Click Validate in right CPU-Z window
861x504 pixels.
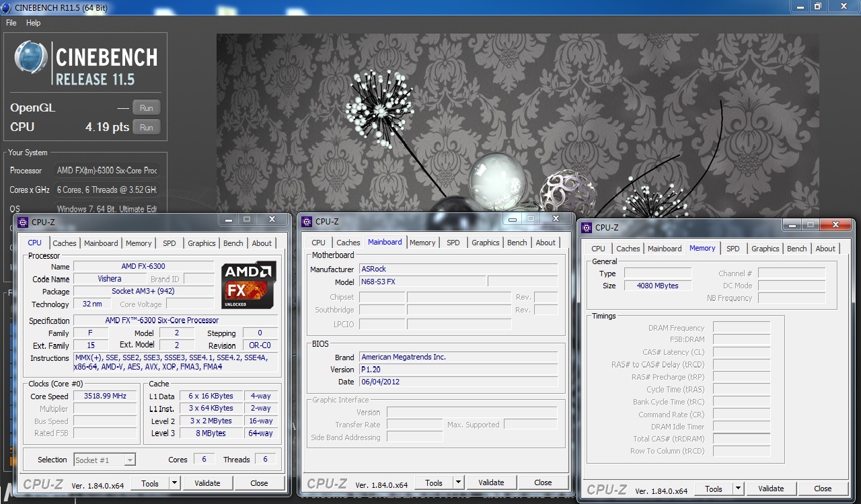[771, 489]
